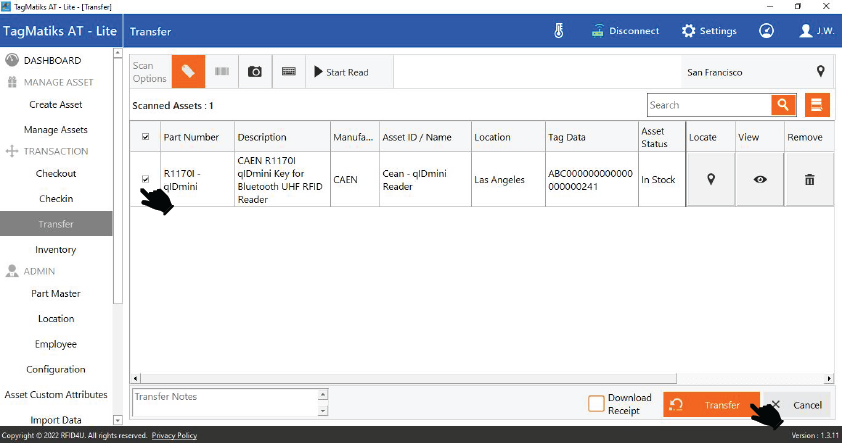Enable the Download Receipt checkbox
Screen dimensions: 842x443
596,404
